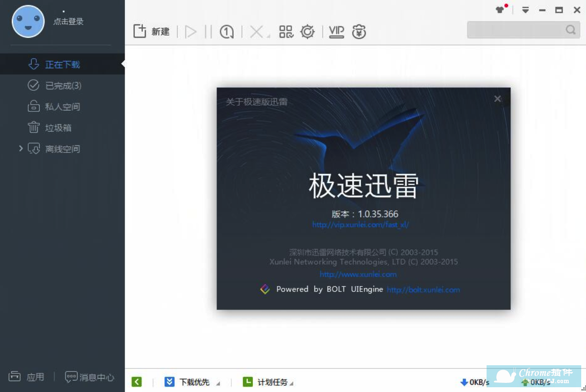Click the blue avatar face icon
Image resolution: width=586 pixels, height=392 pixels.
click(x=28, y=22)
